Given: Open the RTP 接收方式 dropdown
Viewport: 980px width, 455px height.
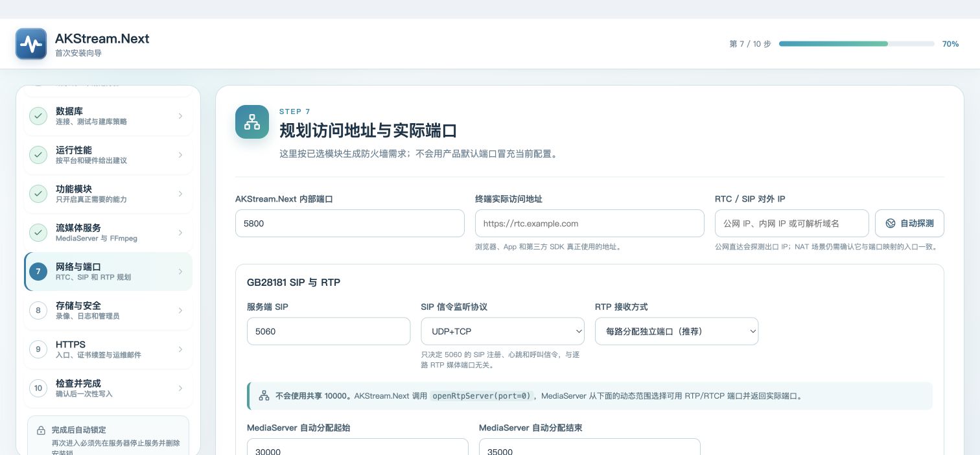Looking at the screenshot, I should point(677,331).
